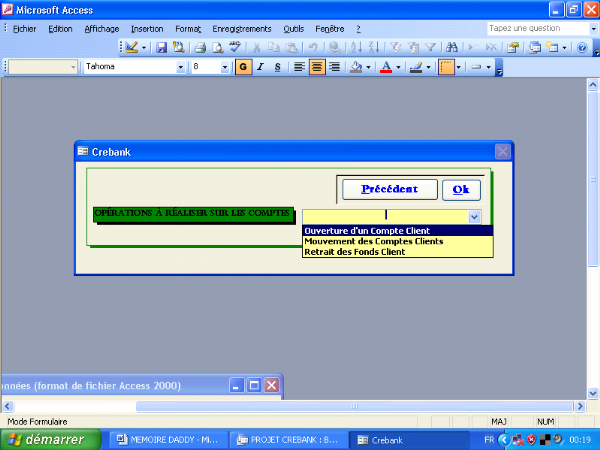Image resolution: width=600 pixels, height=450 pixels.
Task: Click the Copy icon
Action: (274, 47)
